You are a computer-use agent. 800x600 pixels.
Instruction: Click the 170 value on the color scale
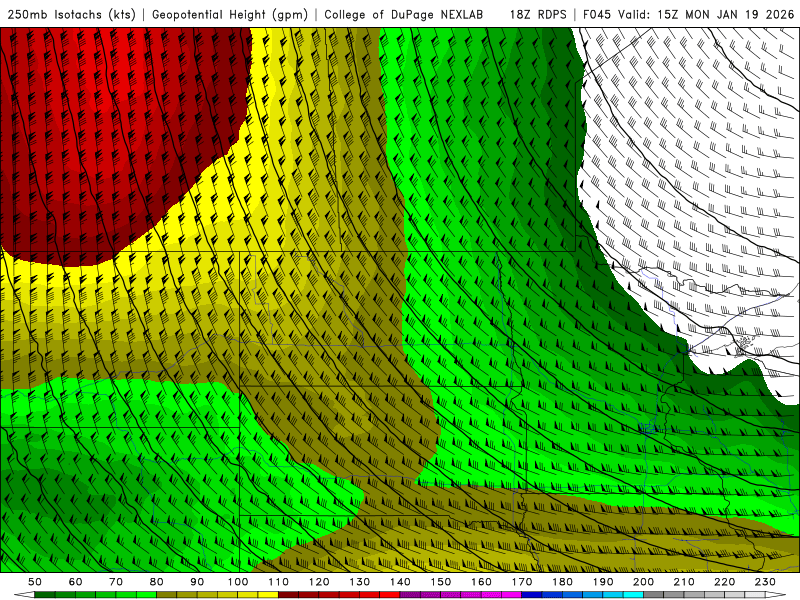point(522,582)
